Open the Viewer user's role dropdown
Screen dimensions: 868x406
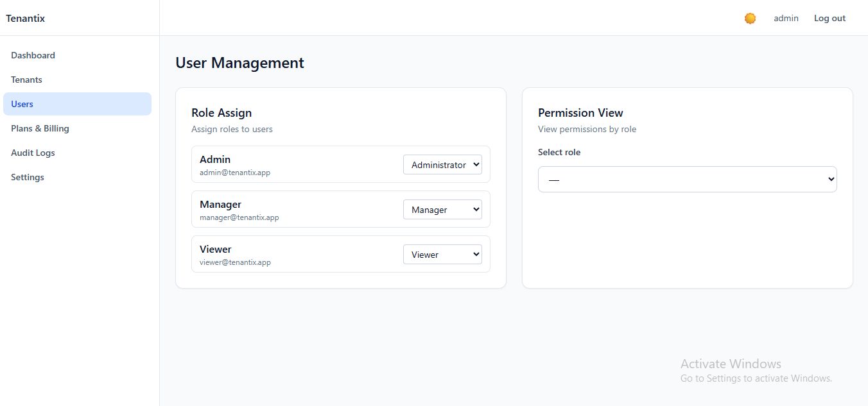pos(442,255)
